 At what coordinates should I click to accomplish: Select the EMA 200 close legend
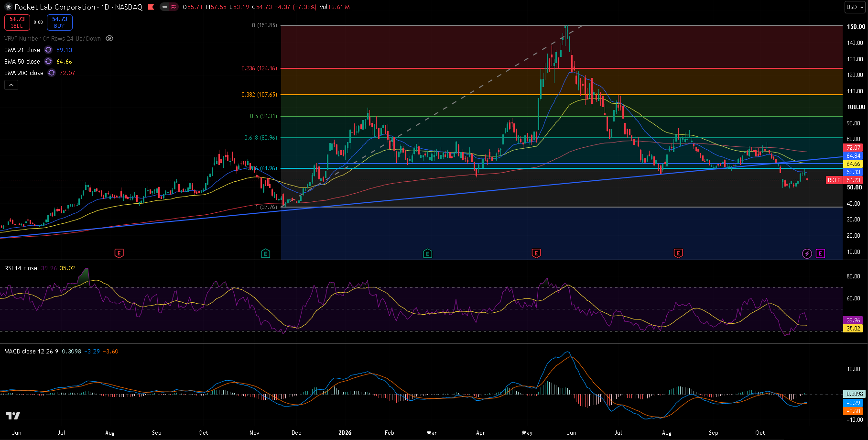24,73
